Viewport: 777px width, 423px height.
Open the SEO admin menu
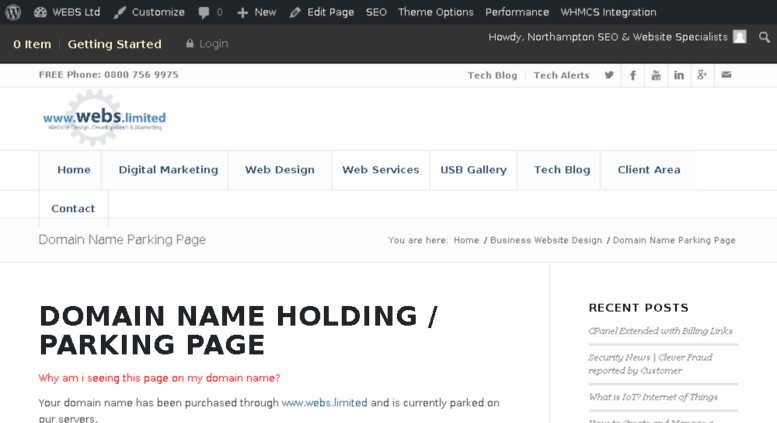click(x=376, y=12)
